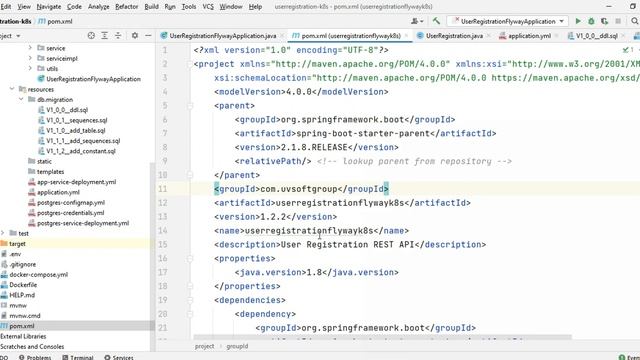Collapse the db.migration folder
Screen dimensions: 640x360
click(21, 100)
